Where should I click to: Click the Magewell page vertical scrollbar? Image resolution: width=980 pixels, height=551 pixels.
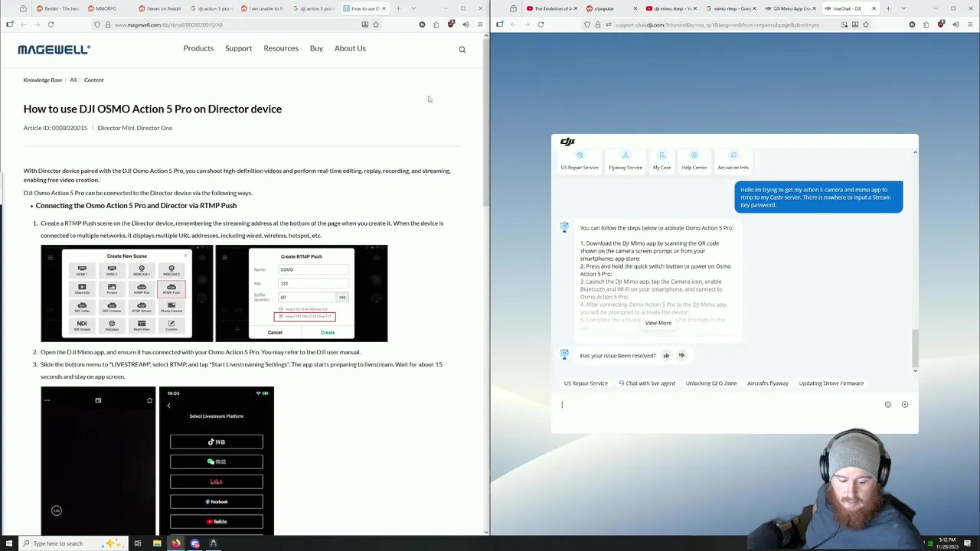pyautogui.click(x=486, y=122)
